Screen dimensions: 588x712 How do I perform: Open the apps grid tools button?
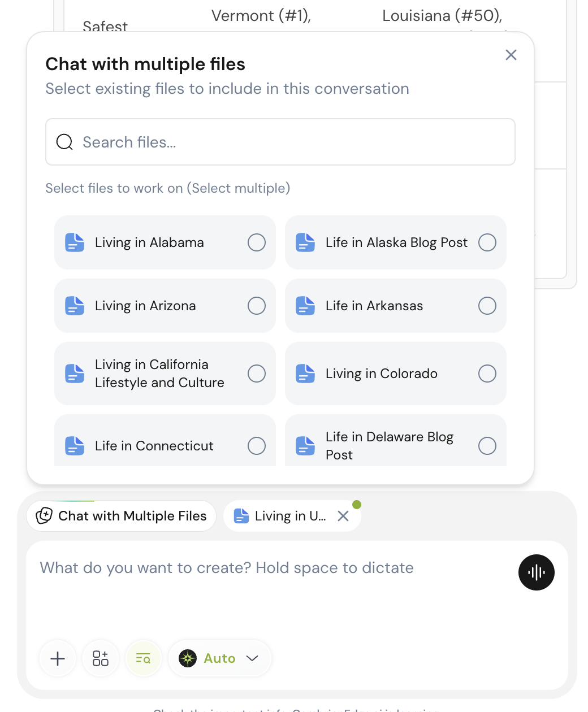point(101,658)
